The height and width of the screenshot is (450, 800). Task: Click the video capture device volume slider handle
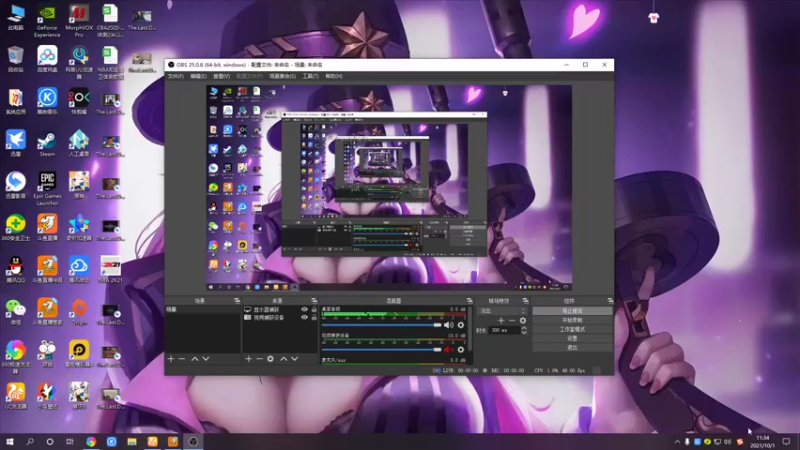pyautogui.click(x=437, y=349)
